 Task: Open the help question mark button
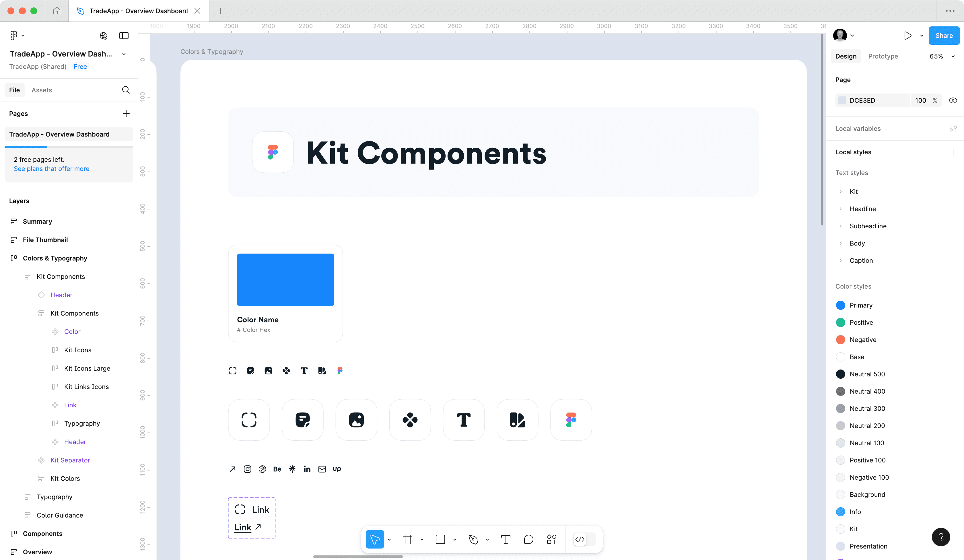pyautogui.click(x=941, y=537)
